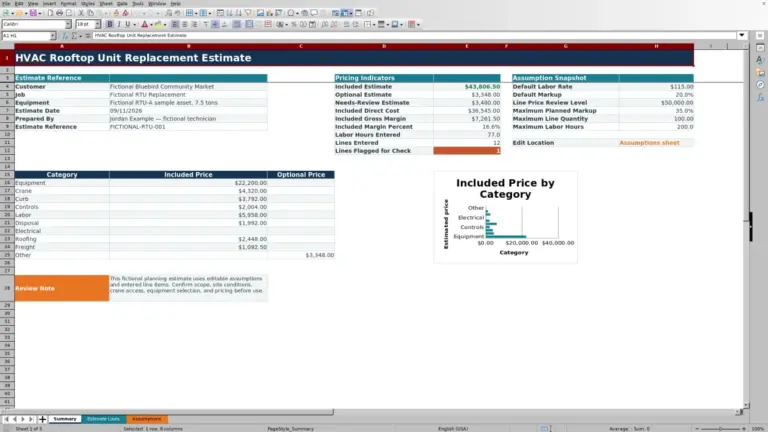Viewport: 768px width, 432px height.
Task: Open the Sheet menu
Action: [106, 3]
